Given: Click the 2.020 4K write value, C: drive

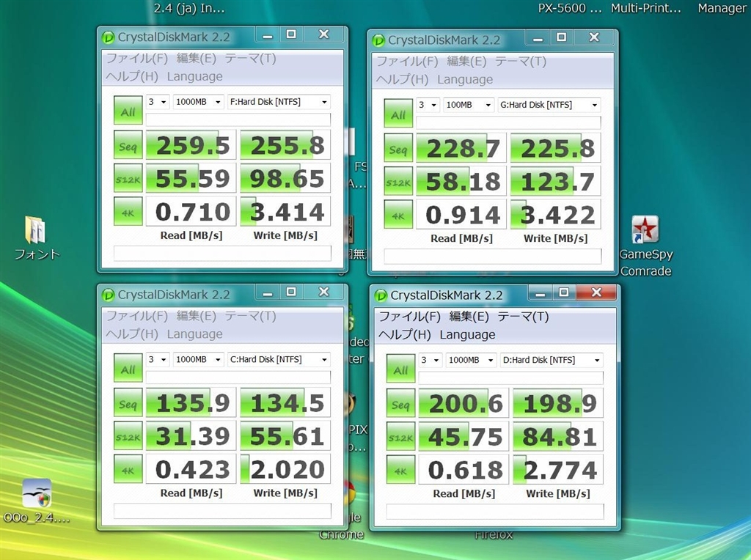Looking at the screenshot, I should (285, 469).
